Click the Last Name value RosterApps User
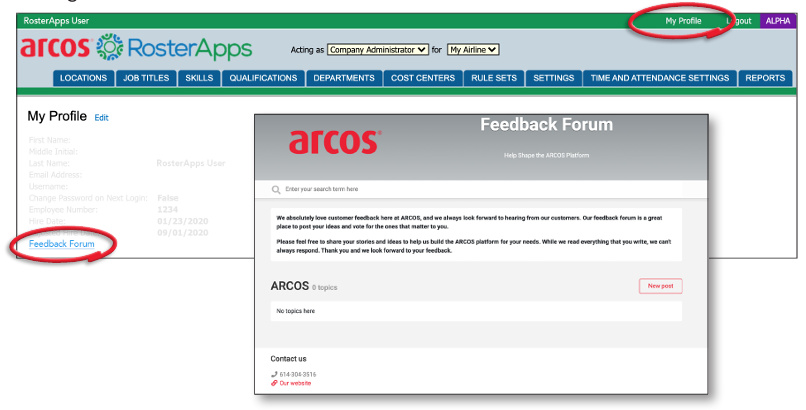The height and width of the screenshot is (410, 806). [191, 163]
